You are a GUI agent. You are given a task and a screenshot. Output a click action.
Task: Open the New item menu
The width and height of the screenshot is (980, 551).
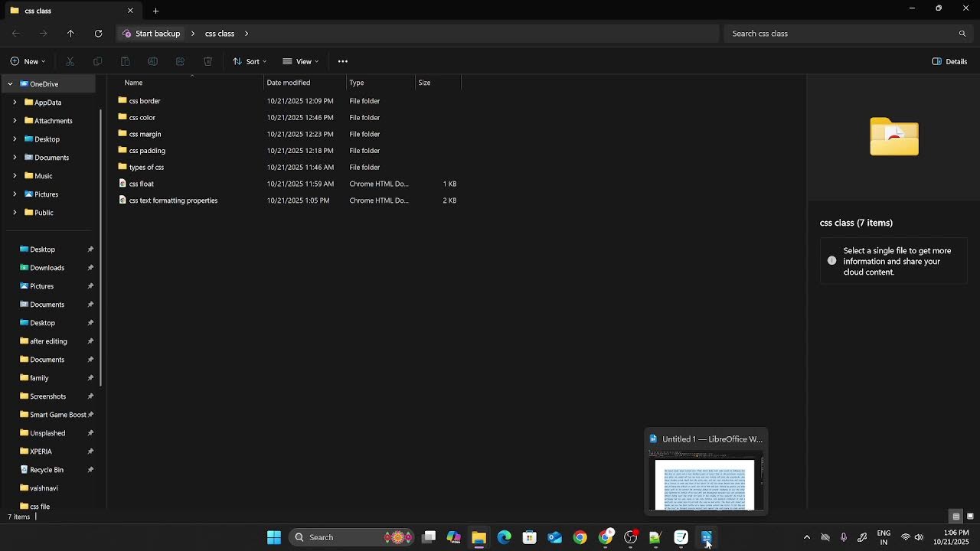28,61
